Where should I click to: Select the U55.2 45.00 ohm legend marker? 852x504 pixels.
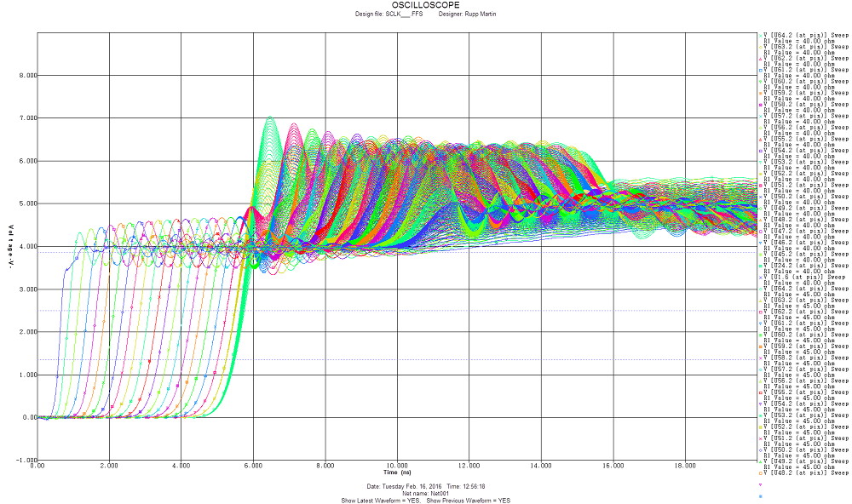760,392
